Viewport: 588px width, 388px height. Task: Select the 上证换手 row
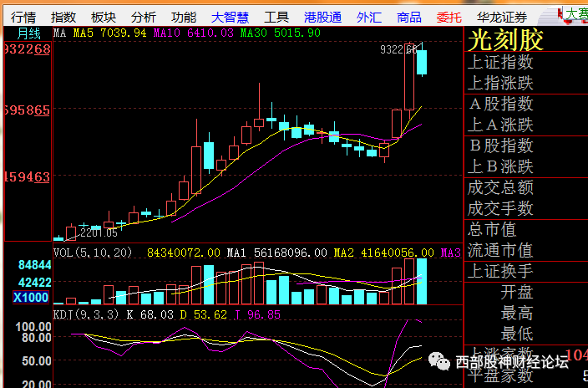tap(526, 271)
